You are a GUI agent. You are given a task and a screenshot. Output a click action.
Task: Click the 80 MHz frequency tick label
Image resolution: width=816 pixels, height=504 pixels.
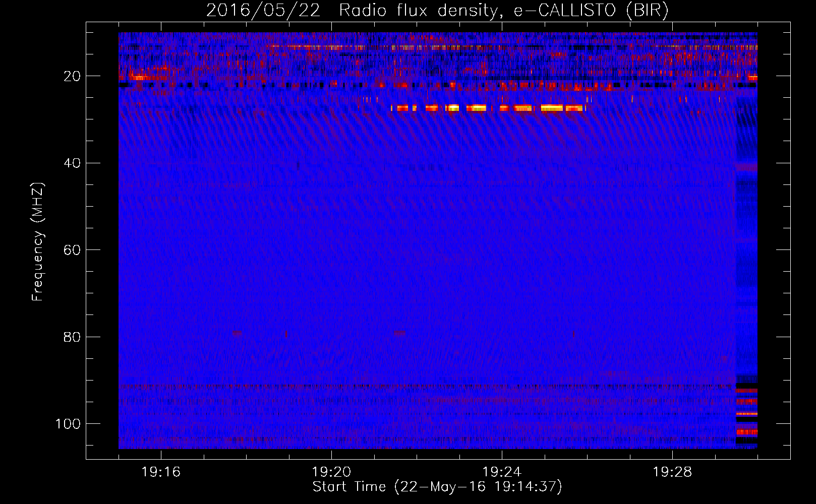(73, 337)
